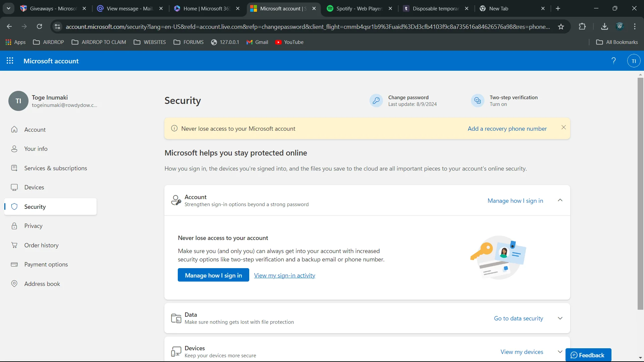Click View my devices link

tap(522, 352)
